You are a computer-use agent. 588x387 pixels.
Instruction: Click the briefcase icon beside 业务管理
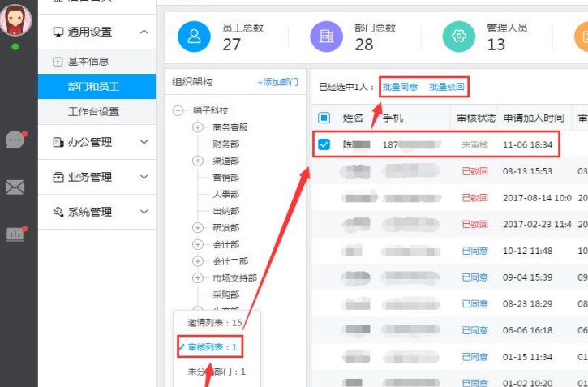tap(58, 177)
